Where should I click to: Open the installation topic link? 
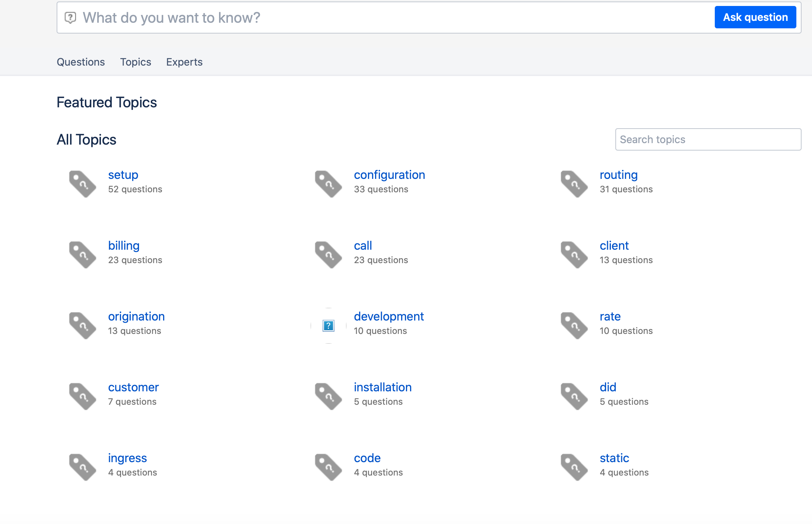click(383, 387)
